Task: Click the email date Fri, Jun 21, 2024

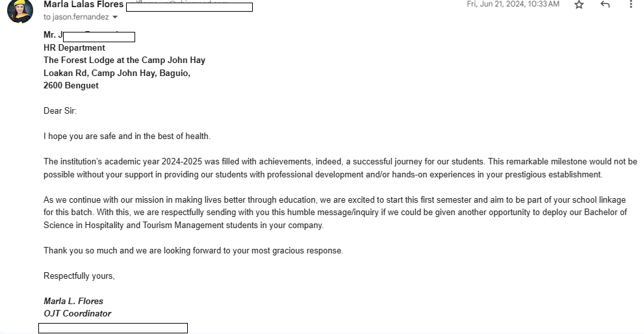Action: 513,4
